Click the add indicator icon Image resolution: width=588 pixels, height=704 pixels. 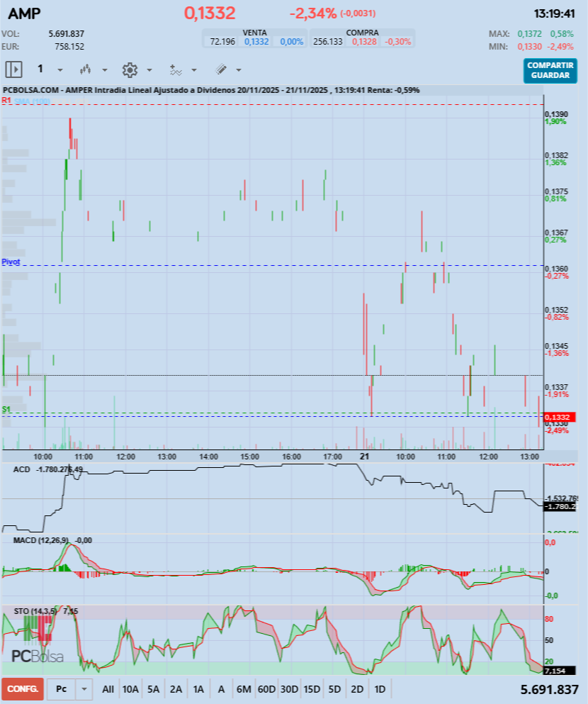tap(175, 69)
